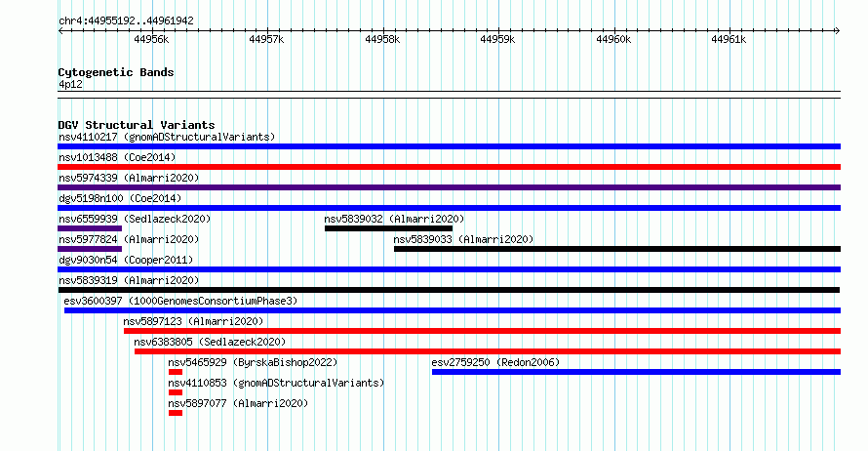Click the 44959k ruler tick label
Image resolution: width=868 pixels, height=451 pixels.
497,39
